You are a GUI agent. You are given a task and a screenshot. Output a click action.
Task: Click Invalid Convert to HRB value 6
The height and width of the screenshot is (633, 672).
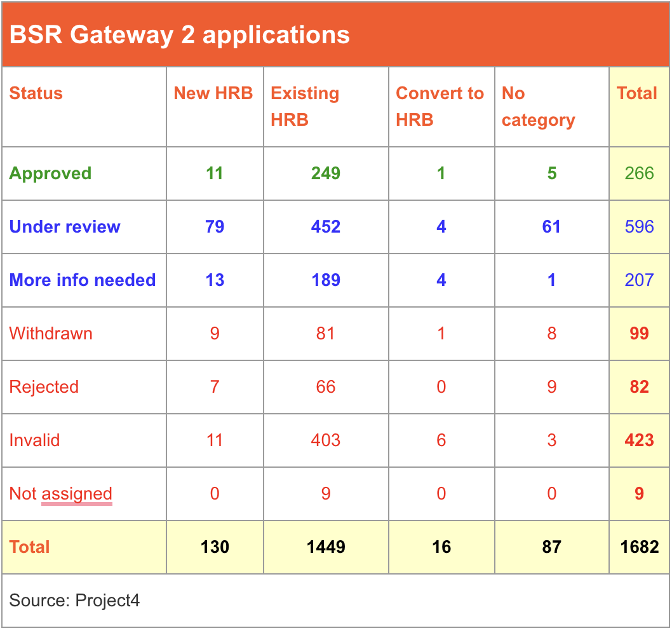tap(441, 440)
